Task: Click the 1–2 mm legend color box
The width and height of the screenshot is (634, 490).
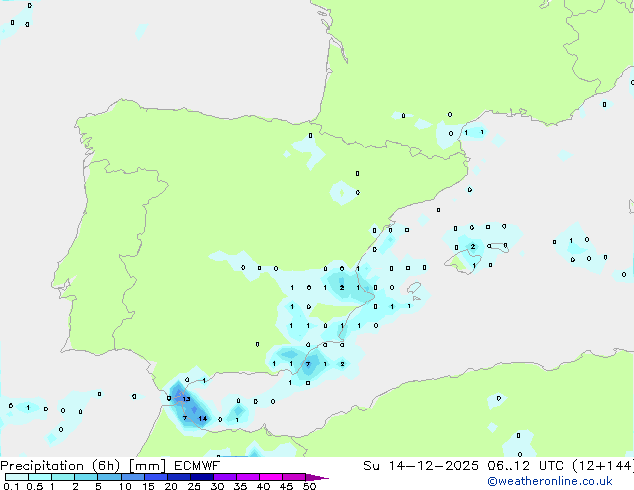Action: [x=63, y=477]
